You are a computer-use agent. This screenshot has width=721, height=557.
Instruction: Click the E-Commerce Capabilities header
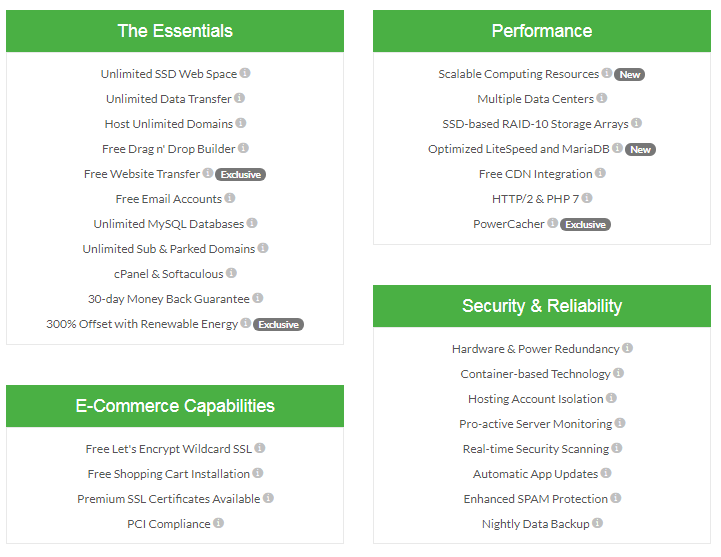coord(175,406)
